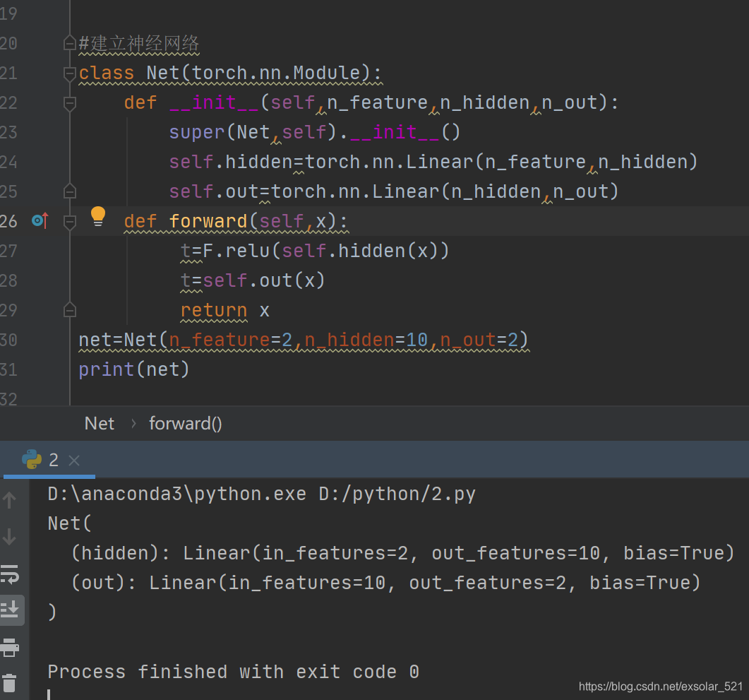This screenshot has height=700, width=749.
Task: Click the print icon in the run toolbar
Action: coord(10,648)
